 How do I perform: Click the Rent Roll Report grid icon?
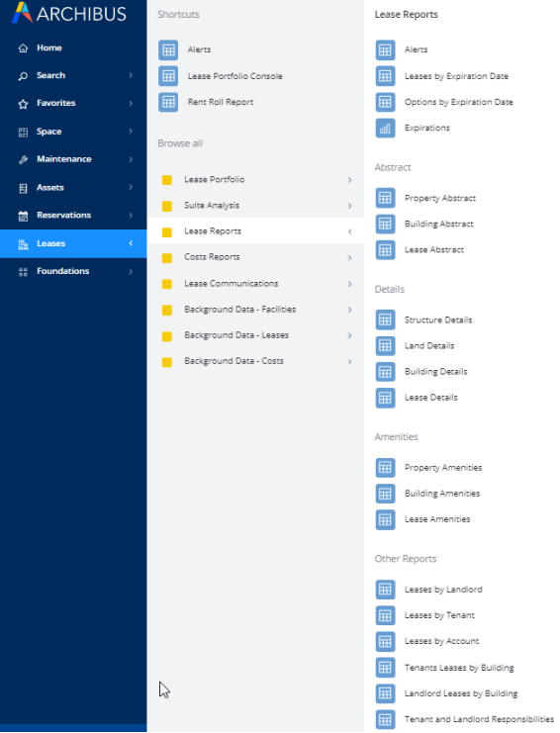[x=168, y=102]
